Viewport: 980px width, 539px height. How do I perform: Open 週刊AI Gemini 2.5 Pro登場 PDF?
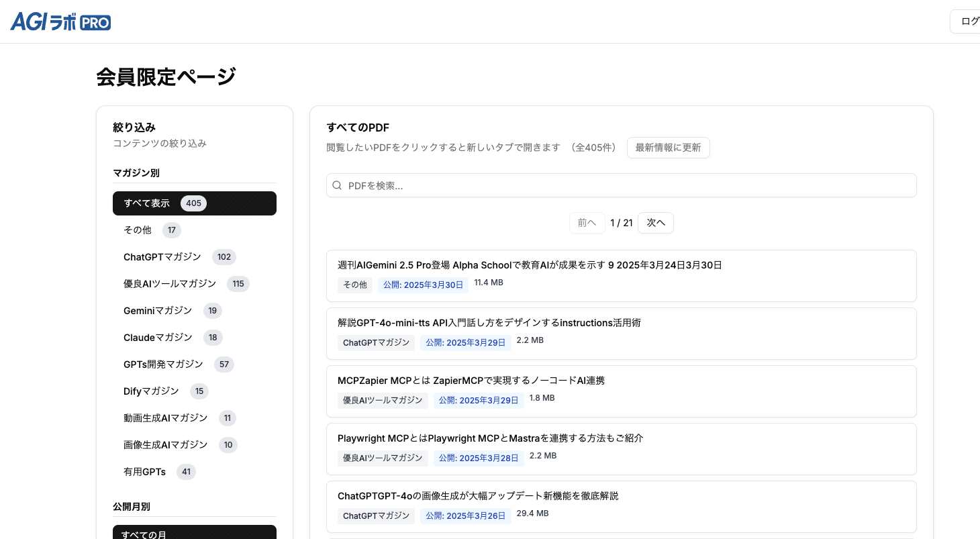click(529, 265)
